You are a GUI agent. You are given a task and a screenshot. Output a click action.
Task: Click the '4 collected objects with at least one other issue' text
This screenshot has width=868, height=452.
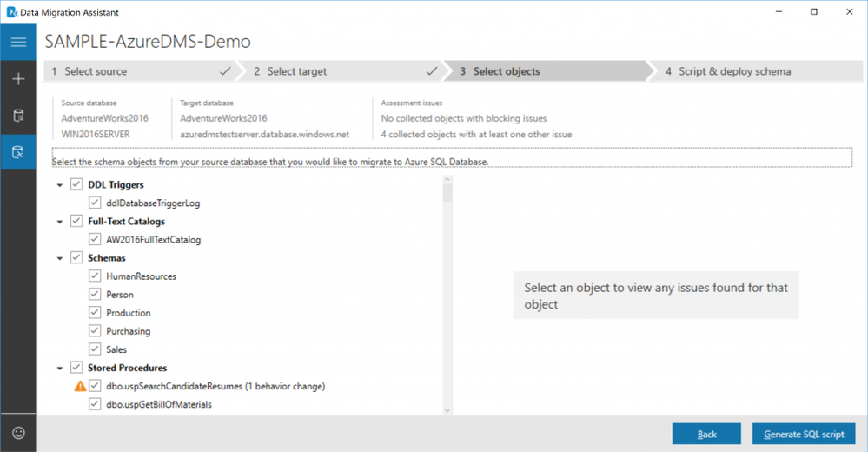click(476, 134)
